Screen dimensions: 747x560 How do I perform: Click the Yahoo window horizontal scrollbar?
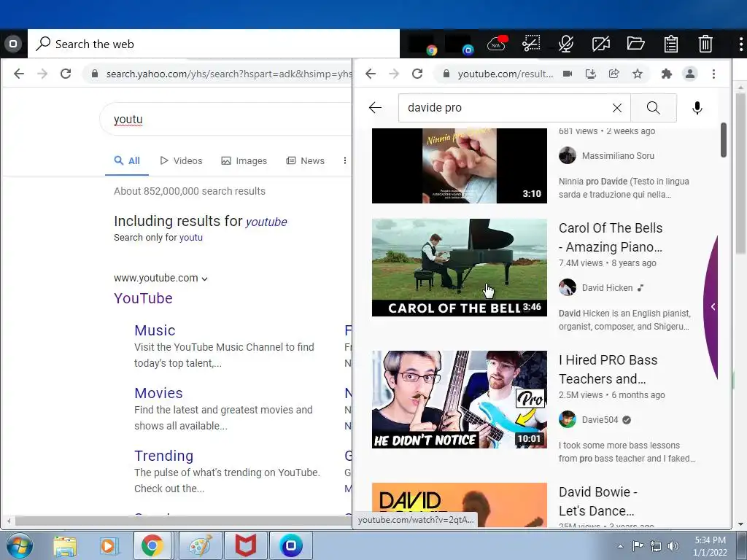tap(183, 521)
